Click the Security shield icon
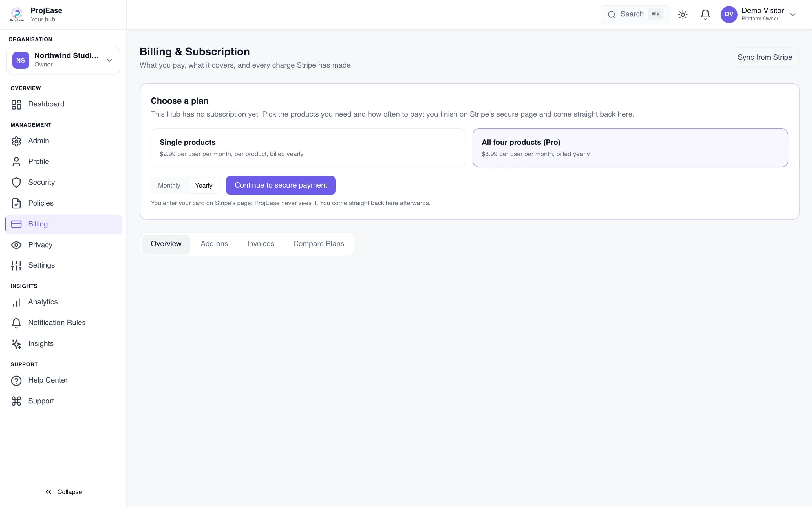812x507 pixels. 16,183
